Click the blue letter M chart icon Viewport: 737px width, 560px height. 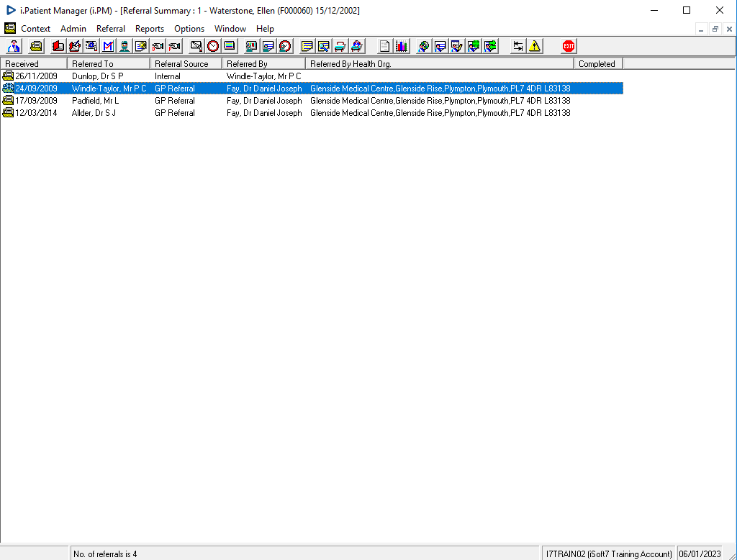(108, 46)
